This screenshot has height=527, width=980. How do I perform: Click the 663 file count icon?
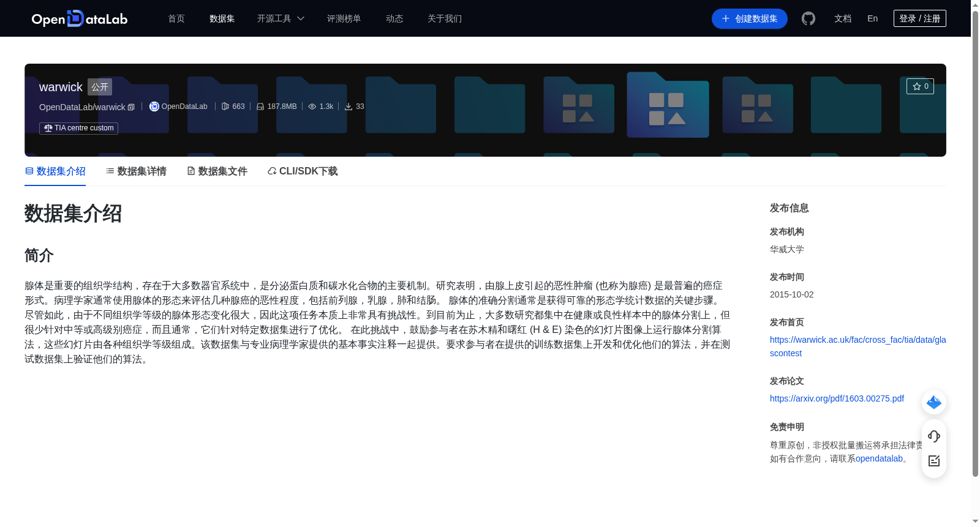pos(225,107)
